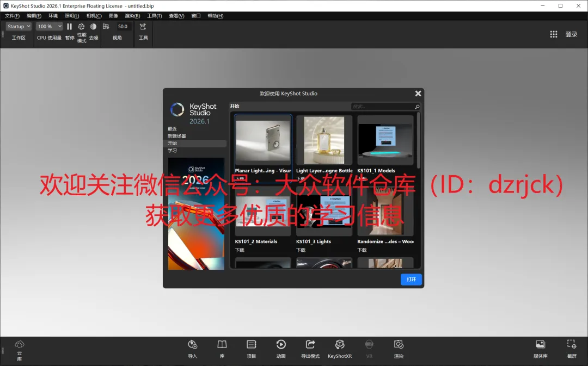Select 开始 in welcome sidebar
This screenshot has height=366, width=588.
tap(196, 143)
